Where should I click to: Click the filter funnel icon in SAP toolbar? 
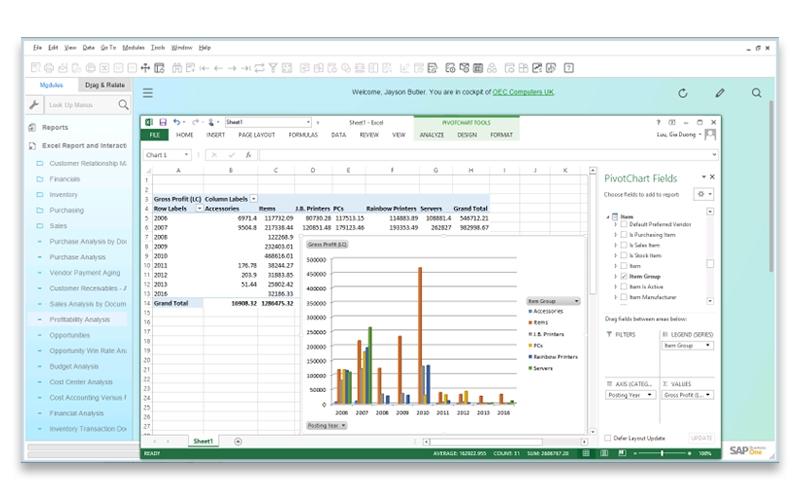273,68
